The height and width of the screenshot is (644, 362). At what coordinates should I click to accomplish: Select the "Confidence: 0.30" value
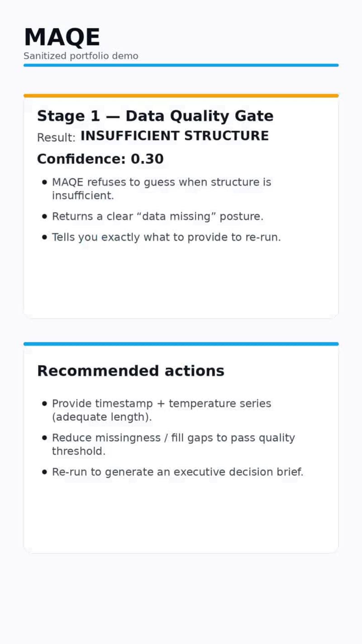(x=100, y=159)
